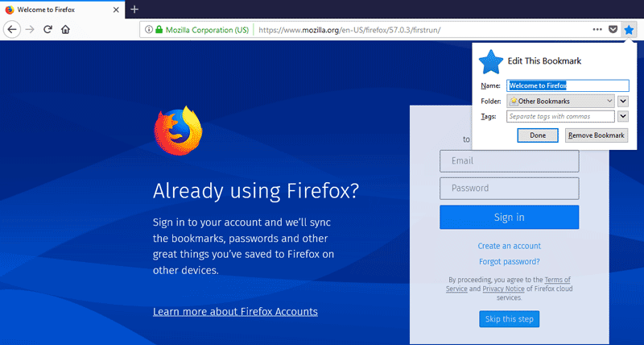Select the Welcome to Firefox tab
644x345 pixels.
[63, 10]
